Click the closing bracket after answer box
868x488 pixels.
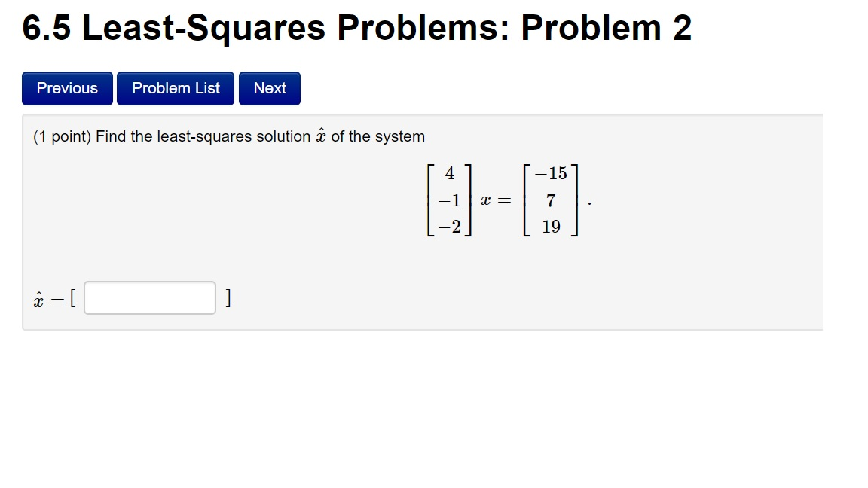point(228,297)
